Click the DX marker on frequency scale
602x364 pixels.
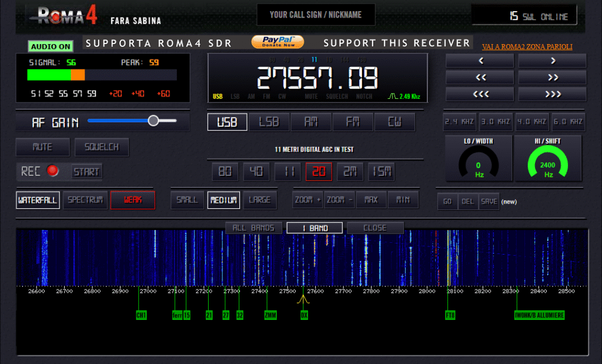coord(304,315)
